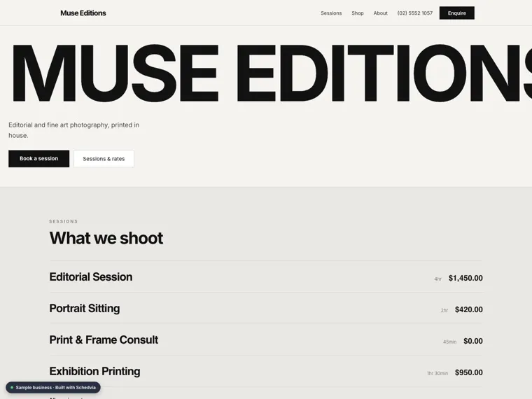
Task: Click the 1hr 30min duration label
Action: (437, 373)
